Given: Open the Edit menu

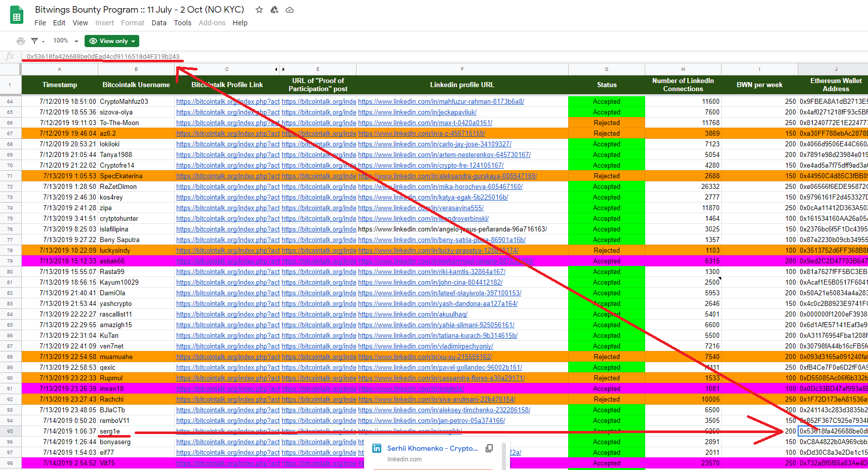Looking at the screenshot, I should pos(59,23).
